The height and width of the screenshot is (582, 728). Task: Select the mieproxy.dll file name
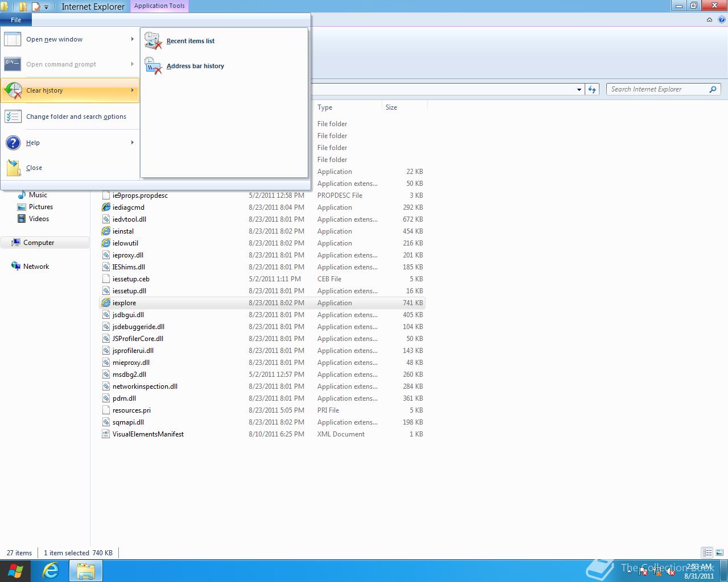(x=131, y=363)
